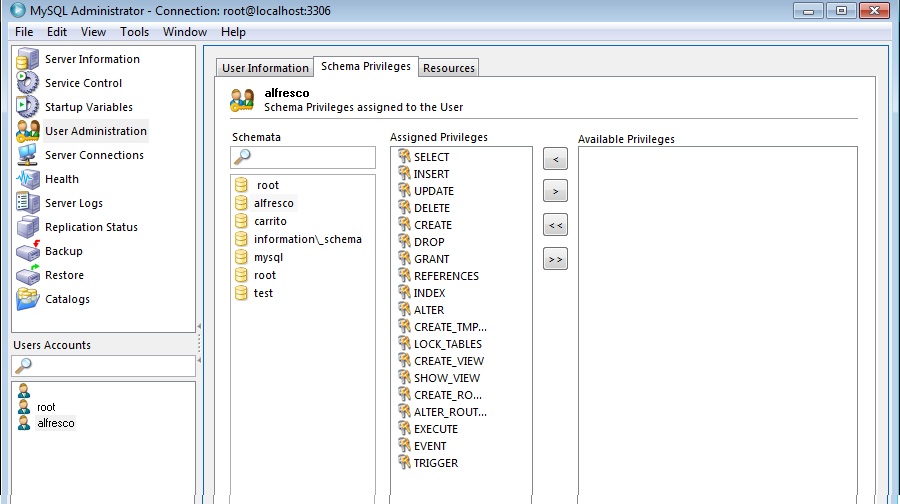Screen dimensions: 900x504
Task: Click the test database icon
Action: 242,293
